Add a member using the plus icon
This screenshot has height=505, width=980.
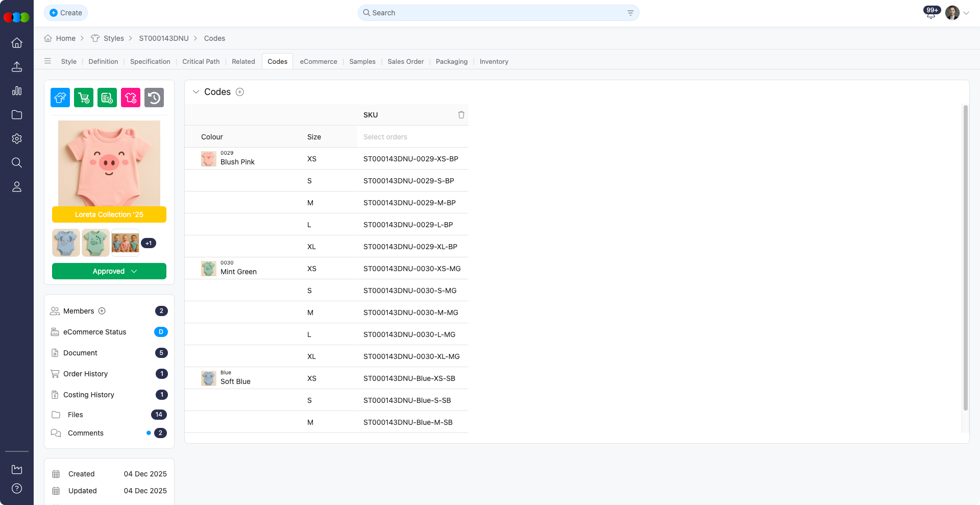click(102, 311)
